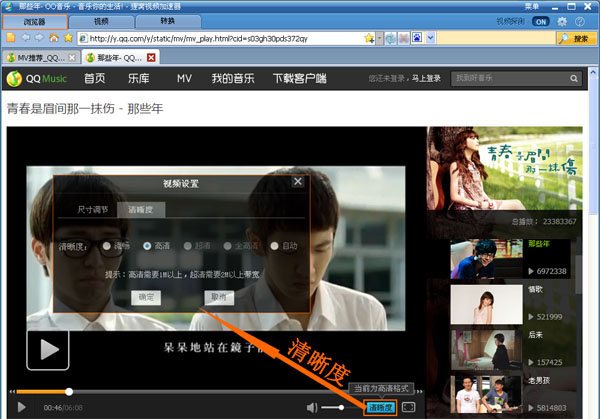Switch to the 浏览器 tab
This screenshot has height=419, width=600.
tap(35, 22)
